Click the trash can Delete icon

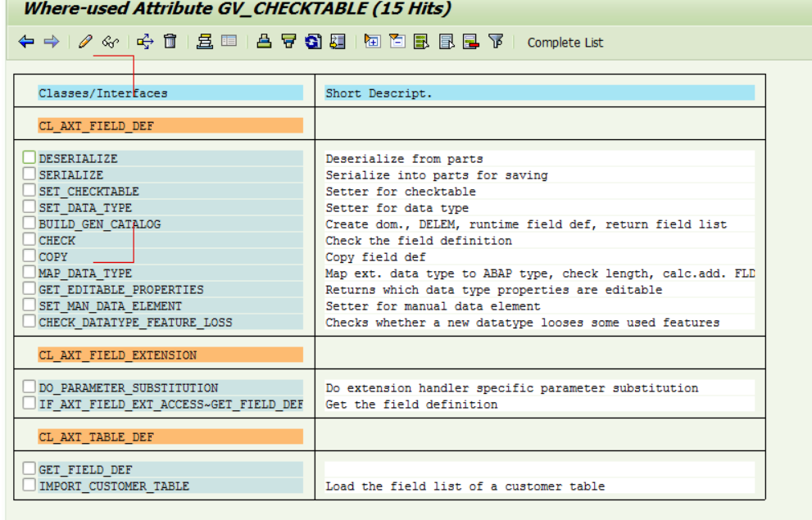tap(170, 41)
